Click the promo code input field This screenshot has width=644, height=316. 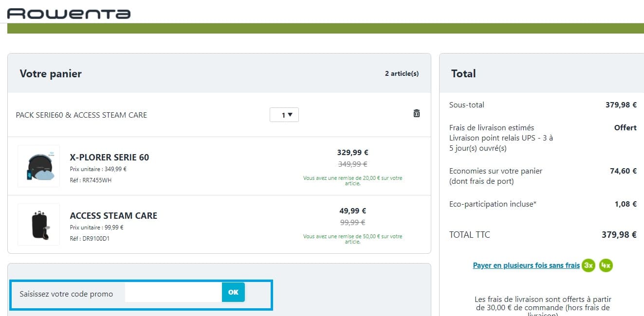(173, 292)
